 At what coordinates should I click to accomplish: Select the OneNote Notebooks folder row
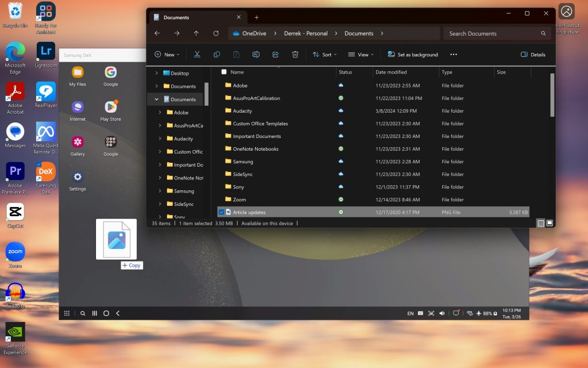(373, 149)
